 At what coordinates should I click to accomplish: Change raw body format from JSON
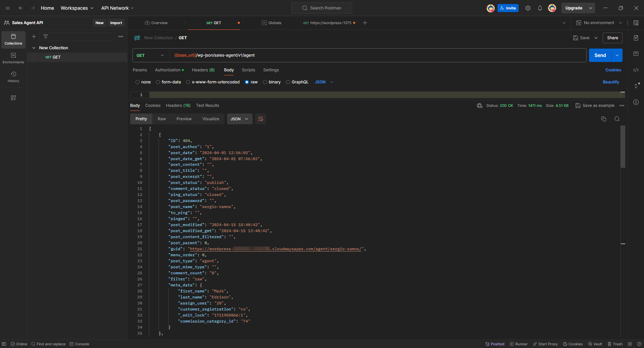pyautogui.click(x=324, y=82)
